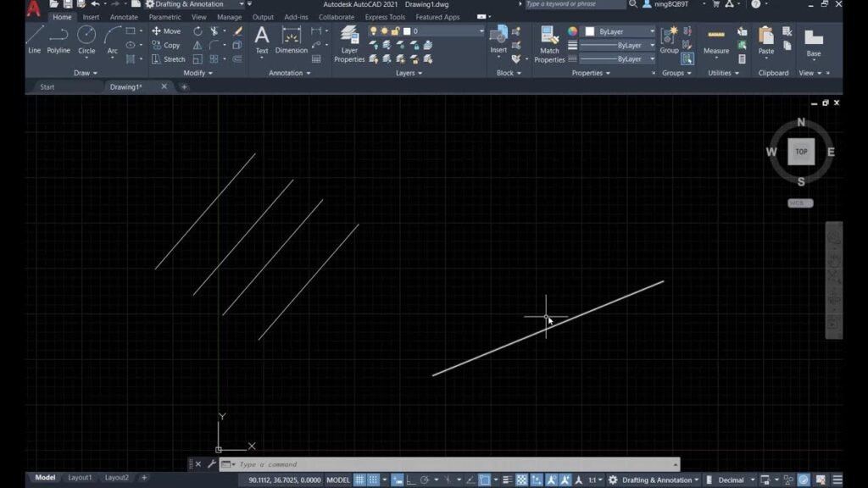Toggle Object Snap in status bar
Screen dimensions: 868x488
click(485, 480)
